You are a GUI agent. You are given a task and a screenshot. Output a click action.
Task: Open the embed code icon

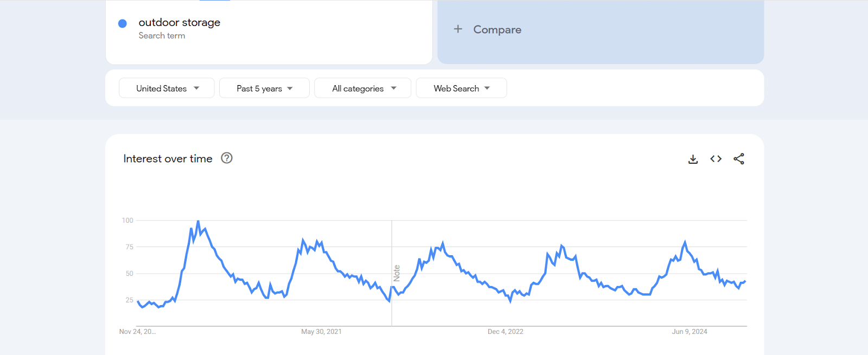[716, 159]
